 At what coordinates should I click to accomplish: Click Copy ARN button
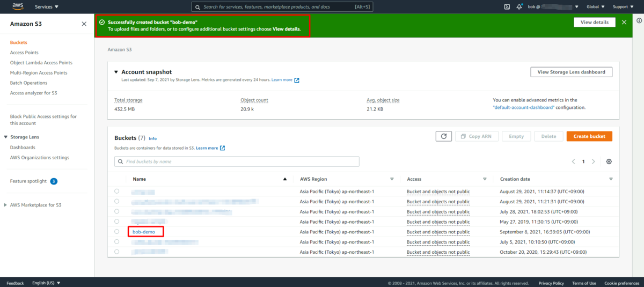click(x=477, y=136)
